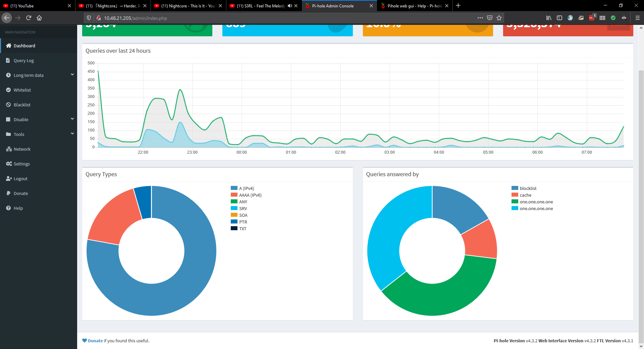The image size is (644, 349).
Task: Open the red extension with badge 1
Action: 592,17
